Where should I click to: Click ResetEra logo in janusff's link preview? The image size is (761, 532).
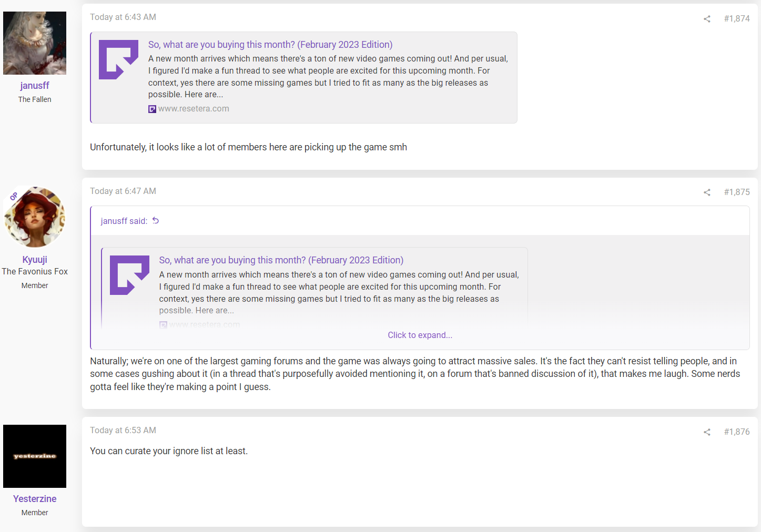click(x=119, y=59)
